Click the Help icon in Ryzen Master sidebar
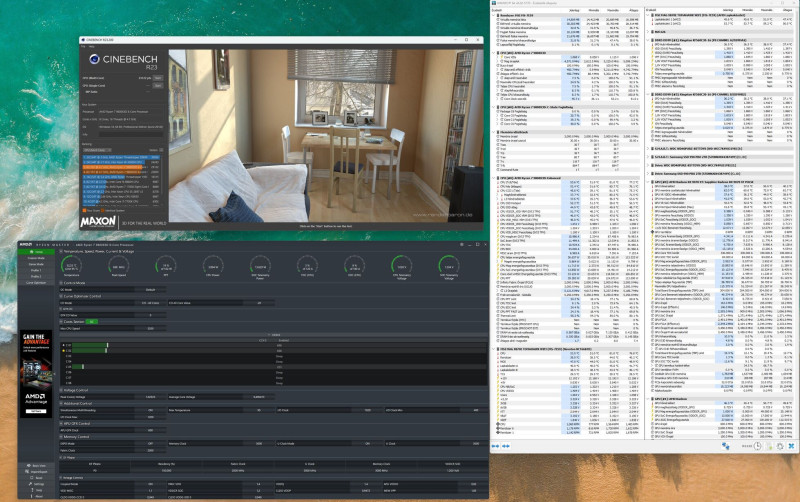The width and height of the screenshot is (800, 502). coord(32,490)
